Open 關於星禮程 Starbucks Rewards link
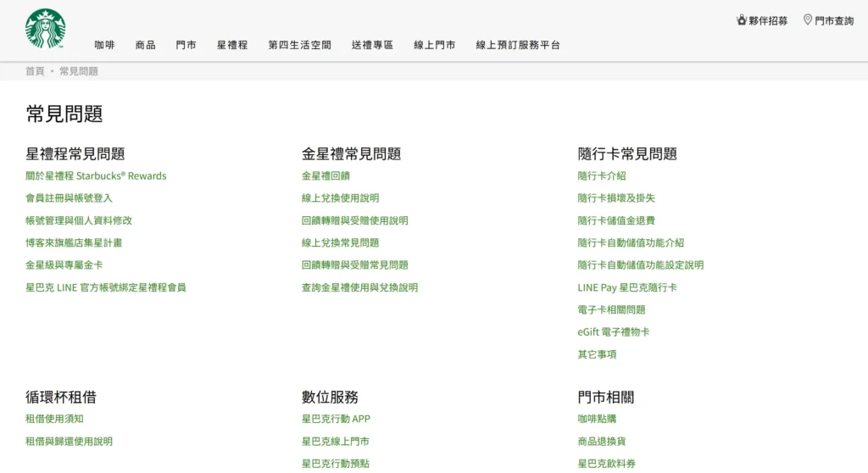This screenshot has width=868, height=473. [x=96, y=176]
